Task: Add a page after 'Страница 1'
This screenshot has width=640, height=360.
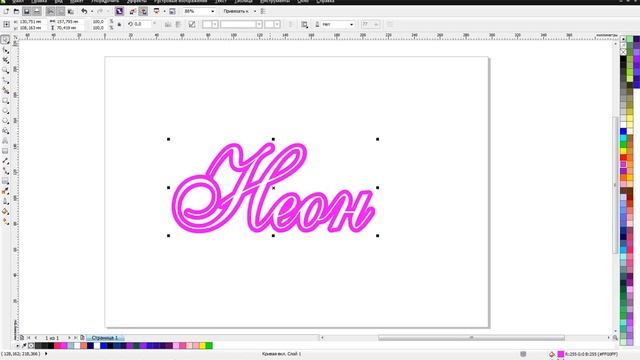Action: pyautogui.click(x=82, y=338)
